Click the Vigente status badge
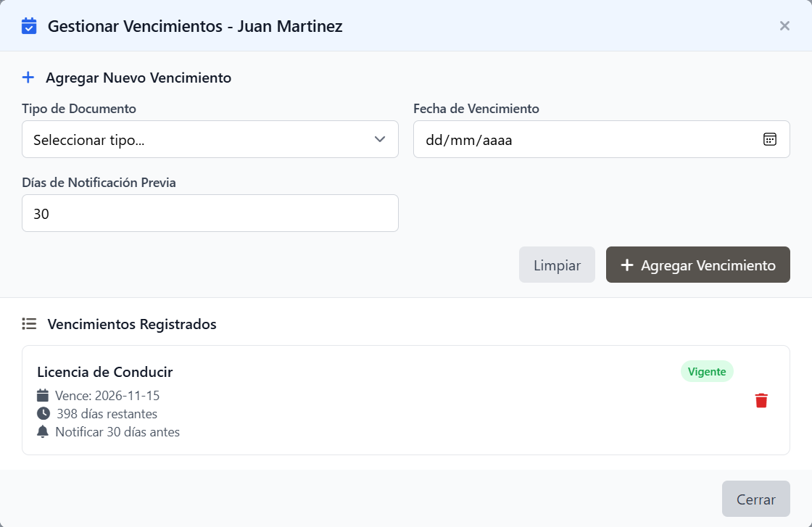 click(707, 371)
